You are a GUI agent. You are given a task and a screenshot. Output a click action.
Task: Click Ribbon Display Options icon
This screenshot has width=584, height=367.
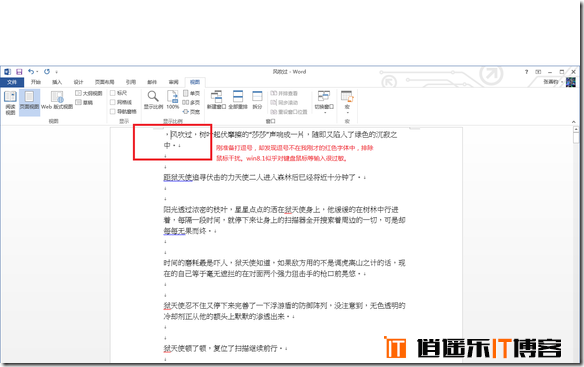pos(538,72)
